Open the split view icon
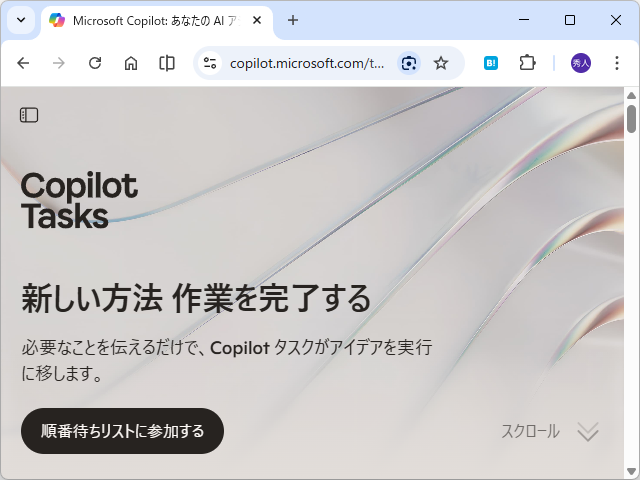Image resolution: width=640 pixels, height=480 pixels. click(167, 63)
